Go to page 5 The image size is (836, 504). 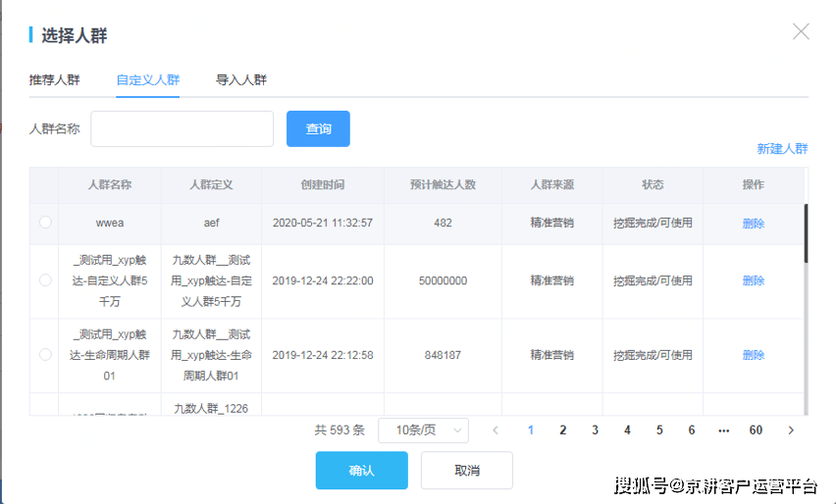pyautogui.click(x=659, y=430)
